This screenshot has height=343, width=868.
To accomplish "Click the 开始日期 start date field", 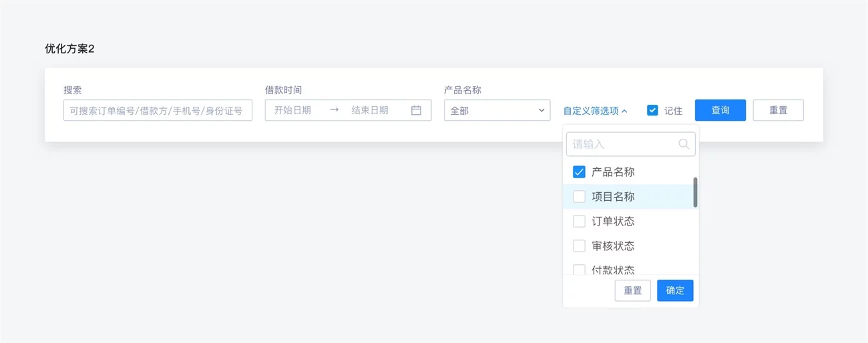I will (293, 111).
